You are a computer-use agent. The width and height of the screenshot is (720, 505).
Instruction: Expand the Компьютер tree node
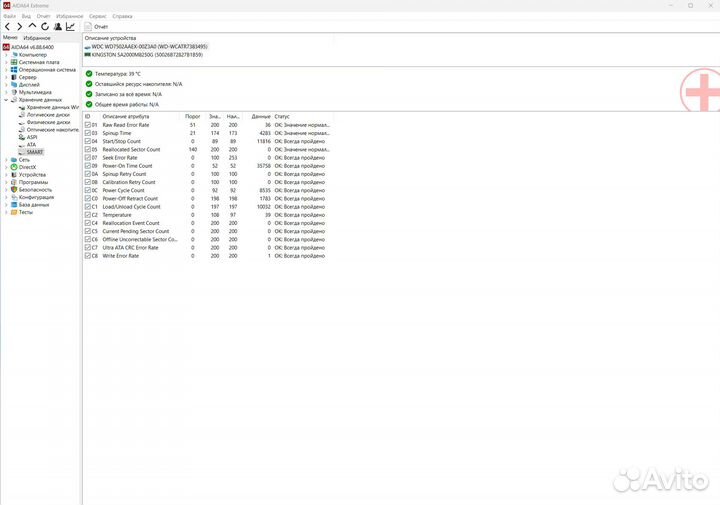tap(6, 54)
